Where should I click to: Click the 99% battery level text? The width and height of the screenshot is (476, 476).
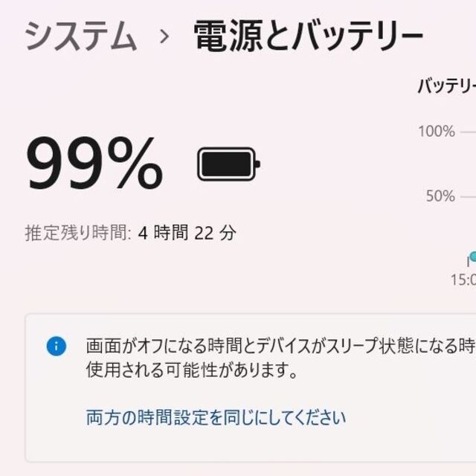click(x=94, y=163)
